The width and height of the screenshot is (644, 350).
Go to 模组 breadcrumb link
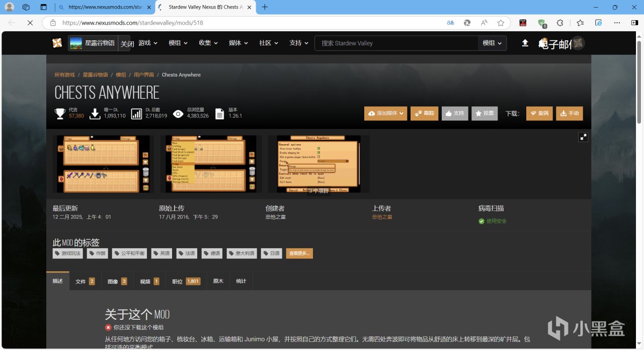[x=121, y=75]
